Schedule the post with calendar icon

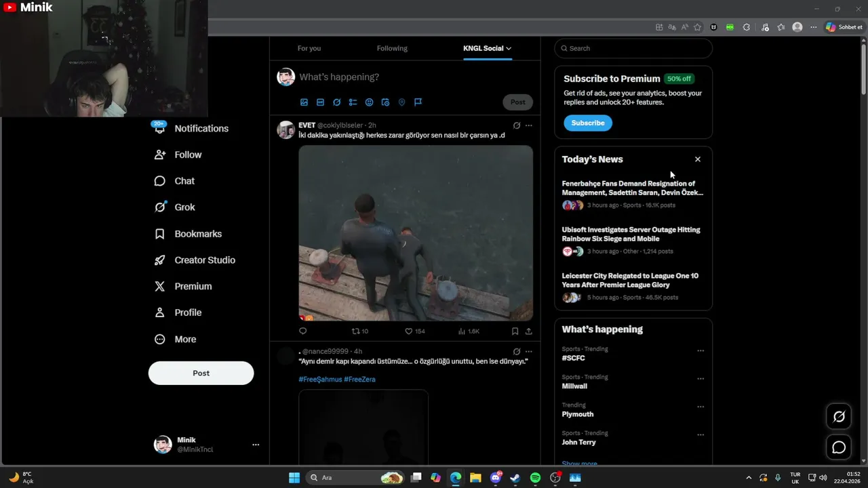click(385, 102)
